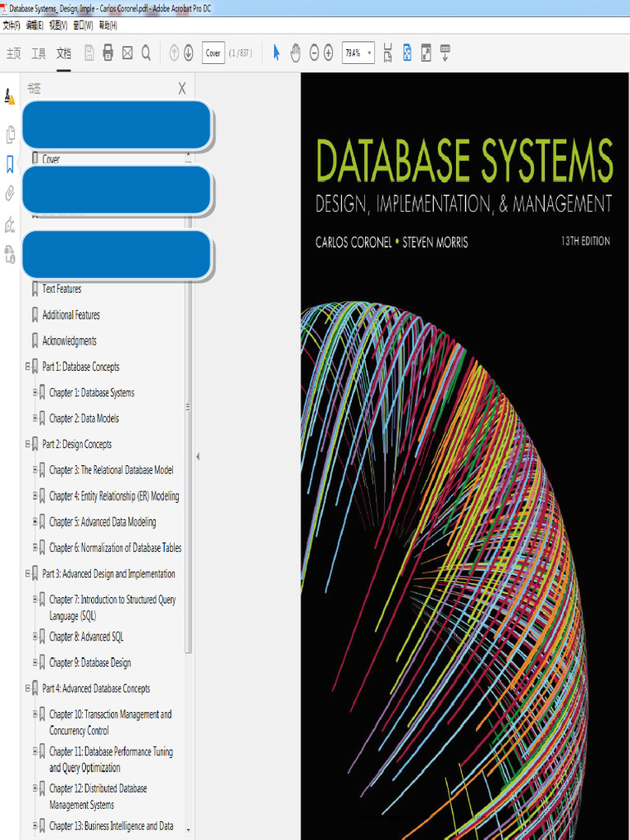Screen dimensions: 630x840
Task: Collapse Part 3 Advanced Design node
Action: (x=27, y=573)
